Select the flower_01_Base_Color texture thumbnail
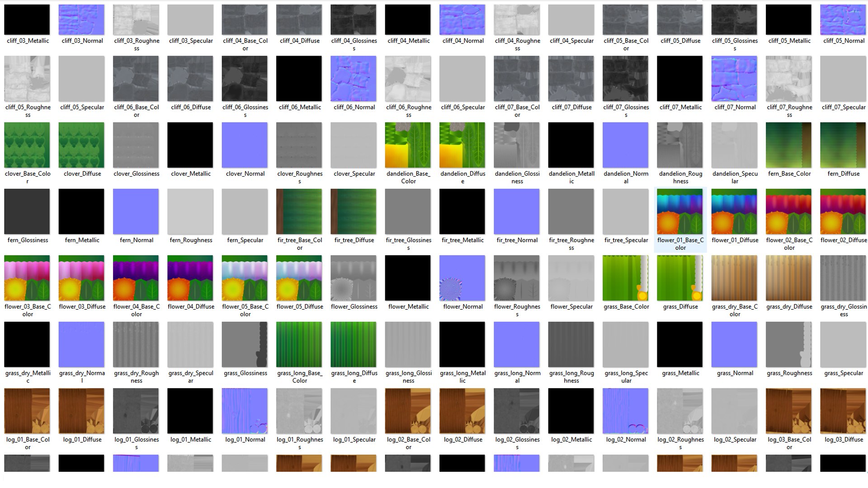The width and height of the screenshot is (868, 488). click(680, 211)
